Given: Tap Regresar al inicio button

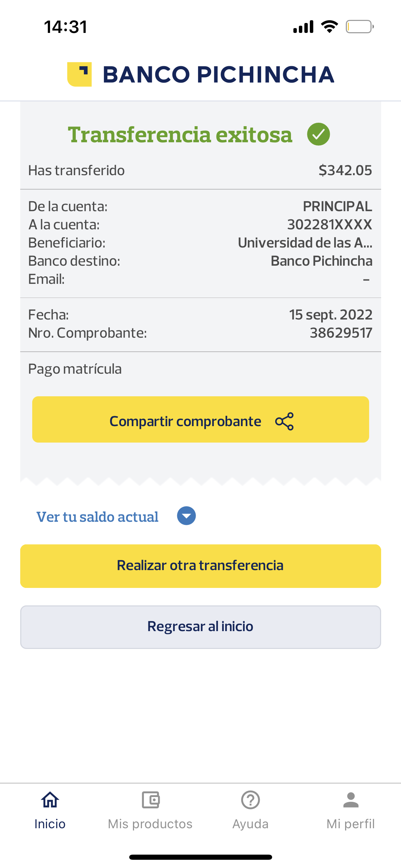Looking at the screenshot, I should click(x=200, y=627).
